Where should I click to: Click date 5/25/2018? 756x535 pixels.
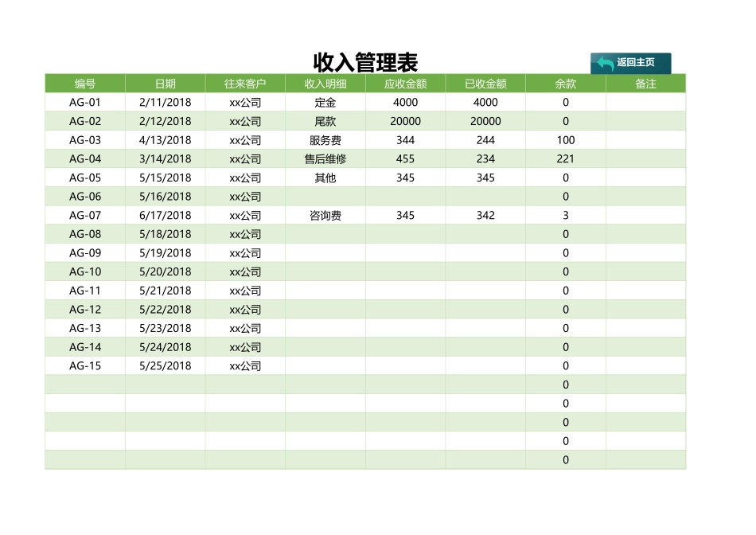click(x=166, y=365)
